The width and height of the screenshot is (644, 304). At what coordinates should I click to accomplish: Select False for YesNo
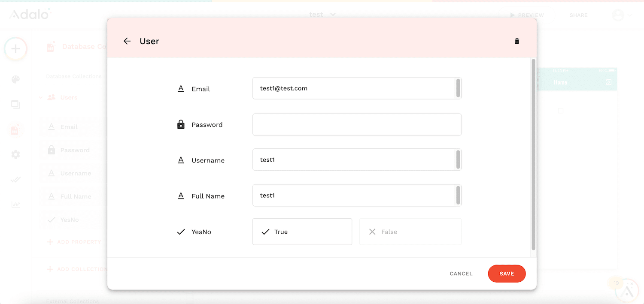click(410, 232)
